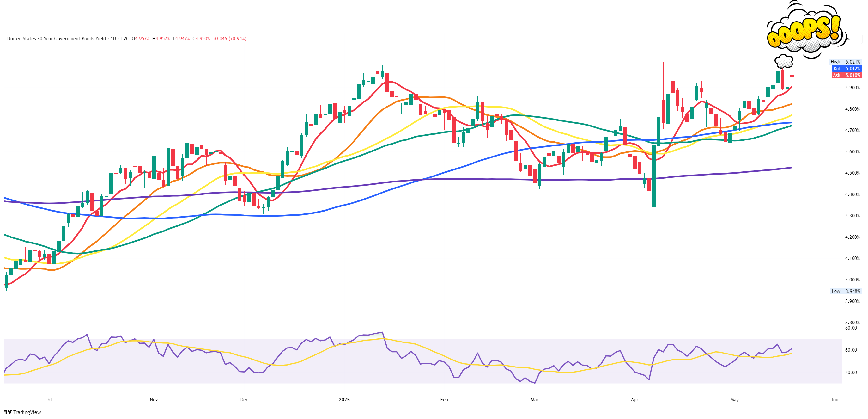
Task: Click the Low 3.948% price label
Action: (x=846, y=291)
